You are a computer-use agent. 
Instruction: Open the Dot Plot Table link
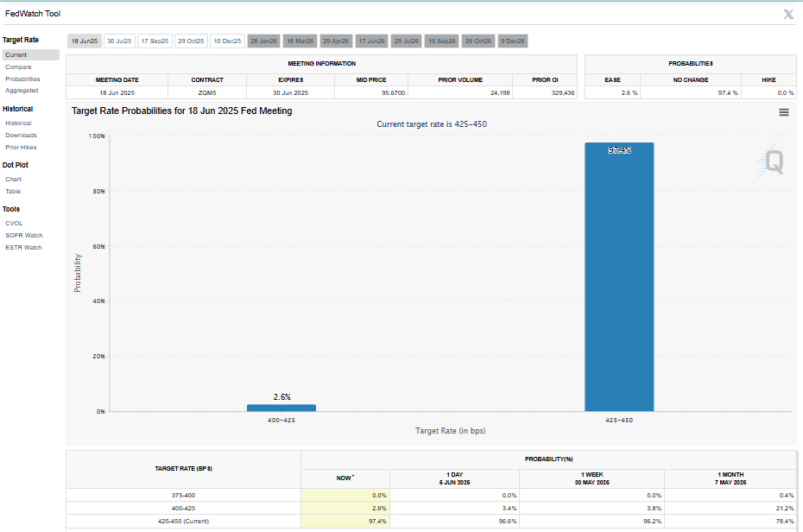point(13,191)
